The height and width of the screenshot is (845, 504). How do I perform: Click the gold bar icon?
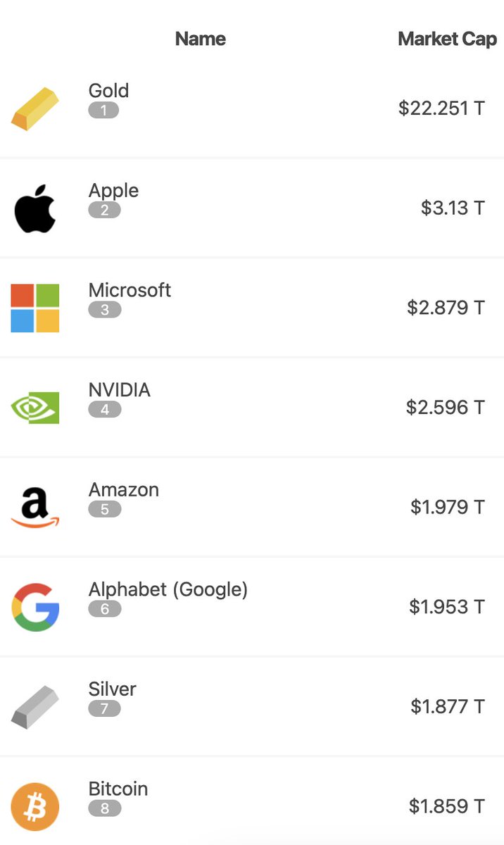[x=35, y=108]
